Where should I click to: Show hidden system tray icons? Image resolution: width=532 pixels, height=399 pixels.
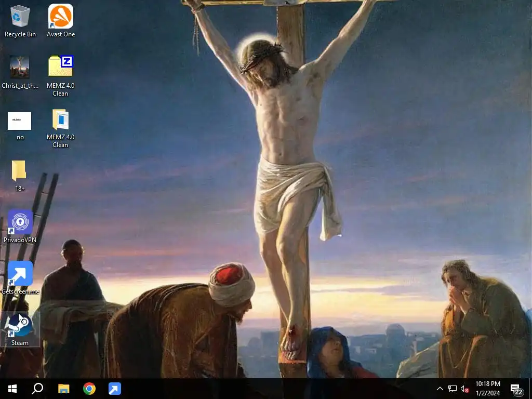pos(440,389)
